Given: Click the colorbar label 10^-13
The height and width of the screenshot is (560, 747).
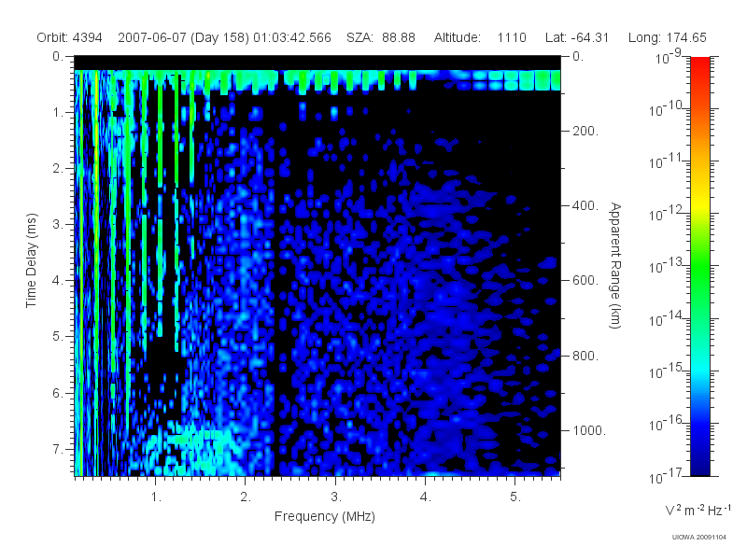Looking at the screenshot, I should coord(667,266).
